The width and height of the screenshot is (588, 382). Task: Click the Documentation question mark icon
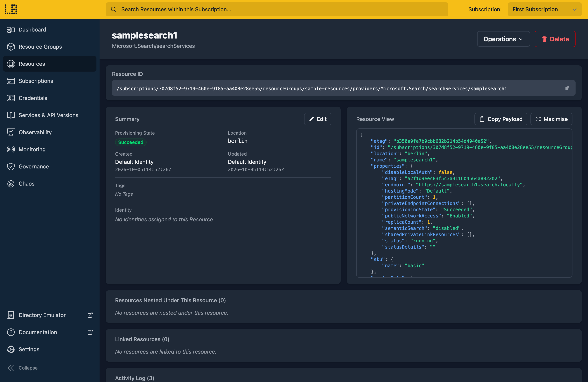tap(11, 332)
